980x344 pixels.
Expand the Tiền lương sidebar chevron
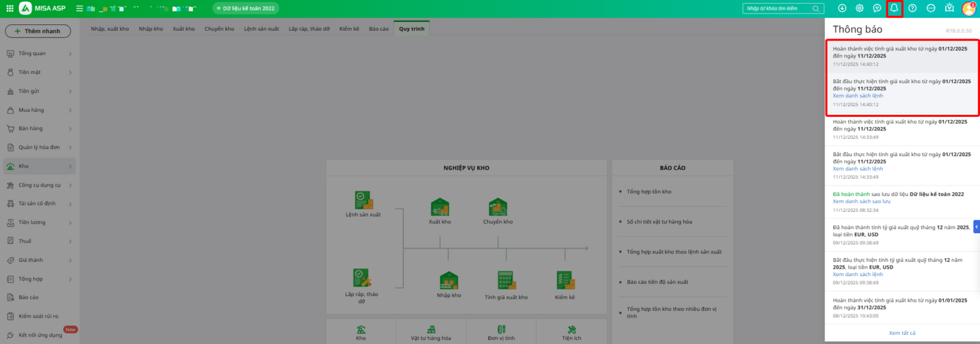(70, 223)
